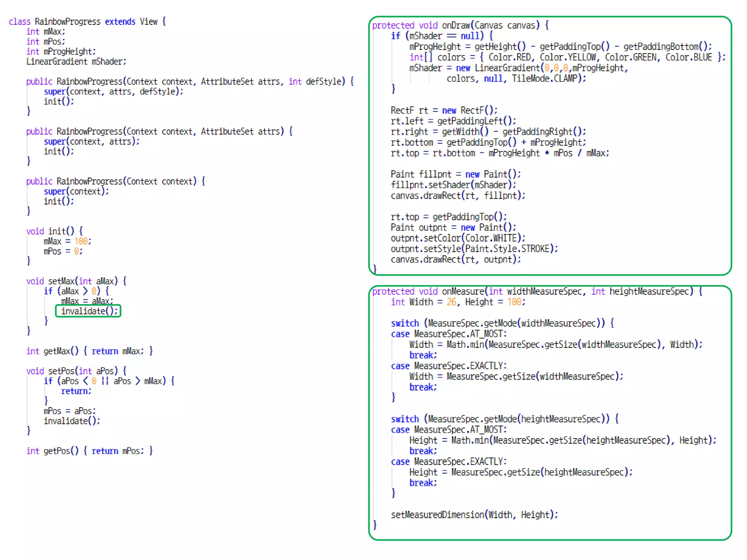Click the int[] colors array declaration line
The width and height of the screenshot is (747, 560).
pyautogui.click(x=567, y=57)
